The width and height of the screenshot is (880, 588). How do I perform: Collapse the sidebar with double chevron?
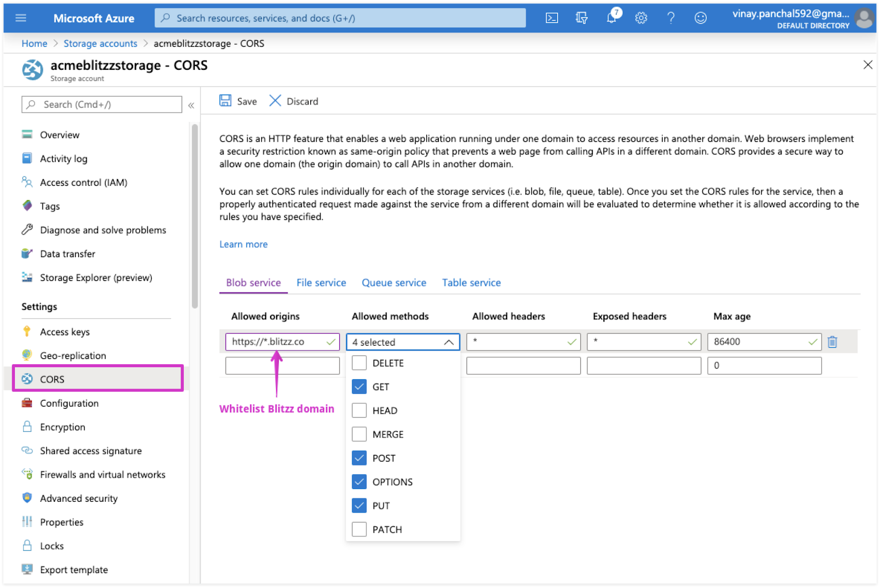pos(191,105)
